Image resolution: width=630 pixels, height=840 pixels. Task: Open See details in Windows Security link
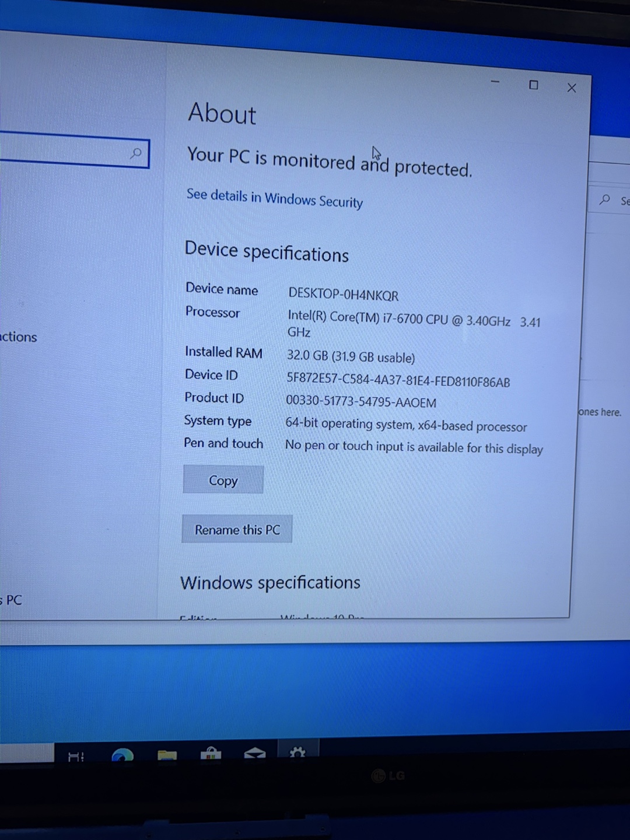pyautogui.click(x=274, y=198)
